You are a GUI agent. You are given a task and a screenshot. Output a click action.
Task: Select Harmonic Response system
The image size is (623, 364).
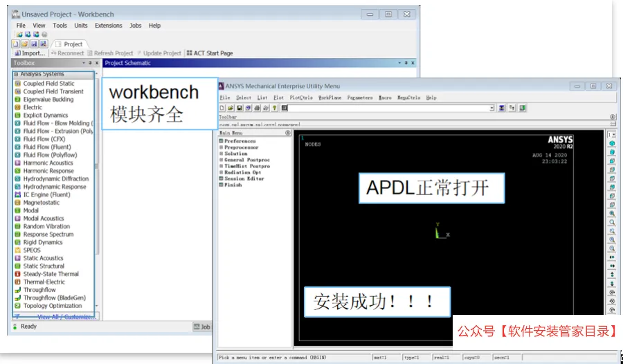(48, 171)
